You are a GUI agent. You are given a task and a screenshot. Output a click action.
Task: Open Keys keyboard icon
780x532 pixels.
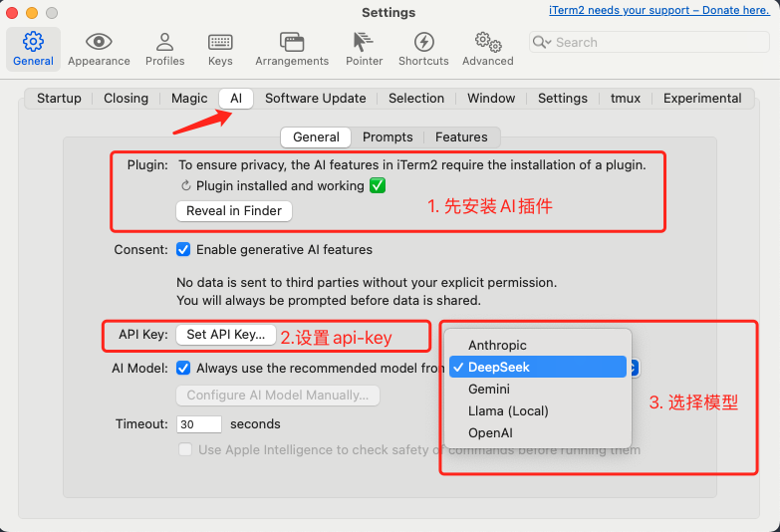click(220, 42)
